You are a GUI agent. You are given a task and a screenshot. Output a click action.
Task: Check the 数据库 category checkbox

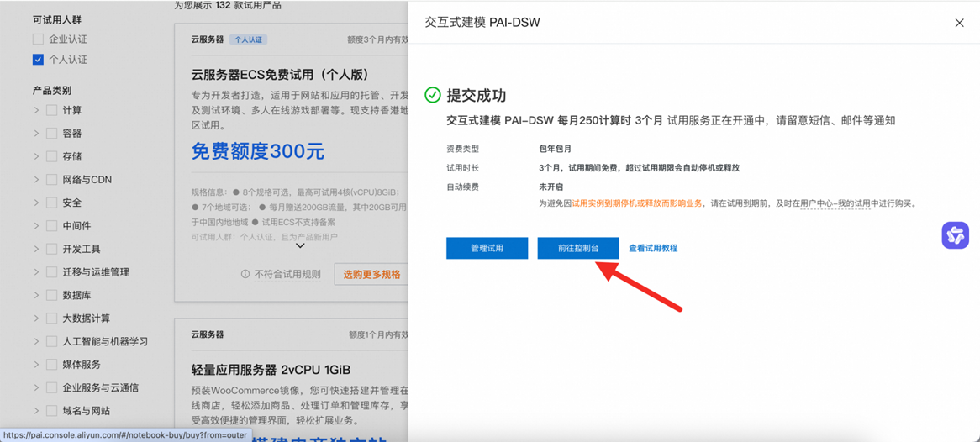52,295
